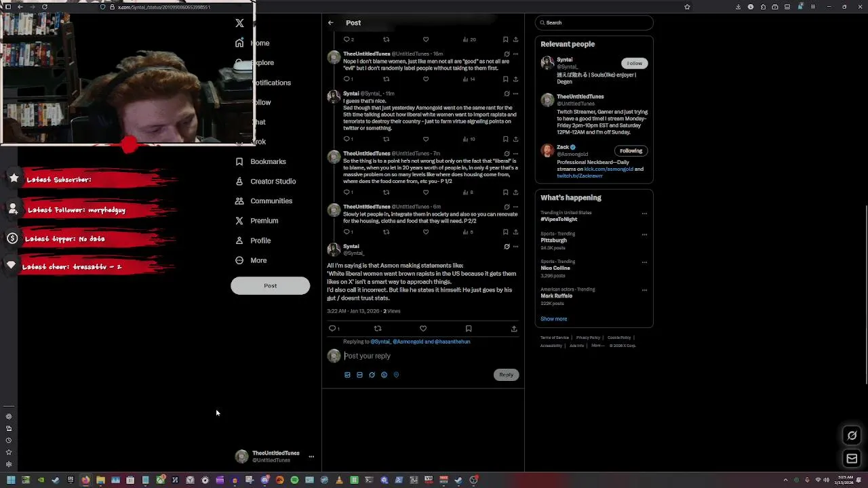Open more options on Syntai's 11m reply
This screenshot has height=488, width=868.
pyautogui.click(x=515, y=94)
